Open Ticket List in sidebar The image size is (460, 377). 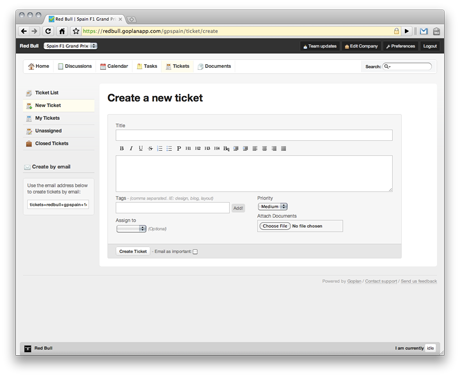[x=59, y=93]
